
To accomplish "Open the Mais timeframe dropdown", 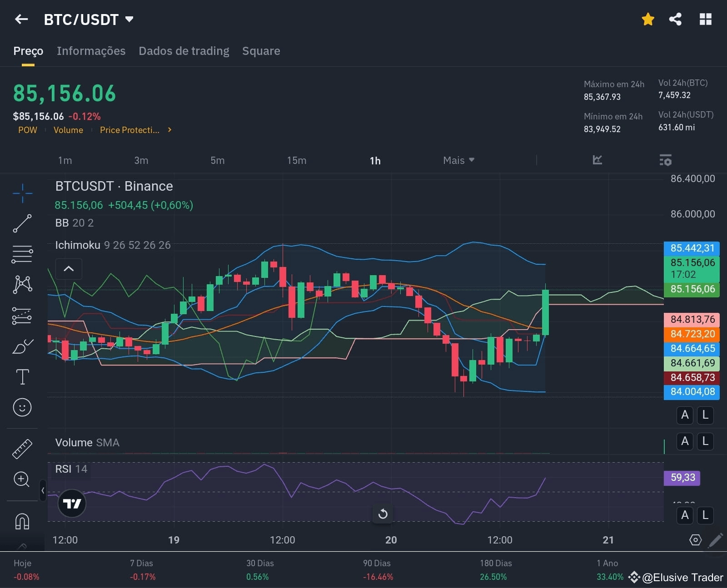I will pos(458,160).
